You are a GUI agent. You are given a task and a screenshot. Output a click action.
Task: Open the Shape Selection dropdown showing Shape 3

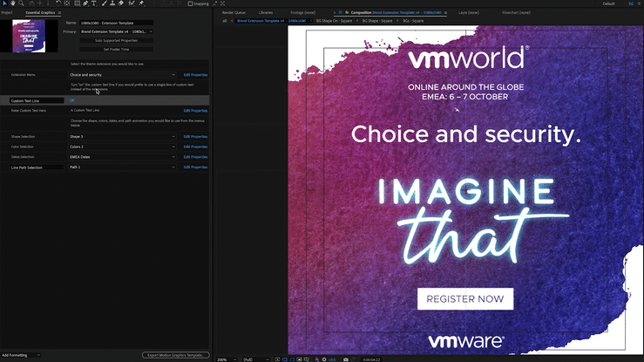122,136
